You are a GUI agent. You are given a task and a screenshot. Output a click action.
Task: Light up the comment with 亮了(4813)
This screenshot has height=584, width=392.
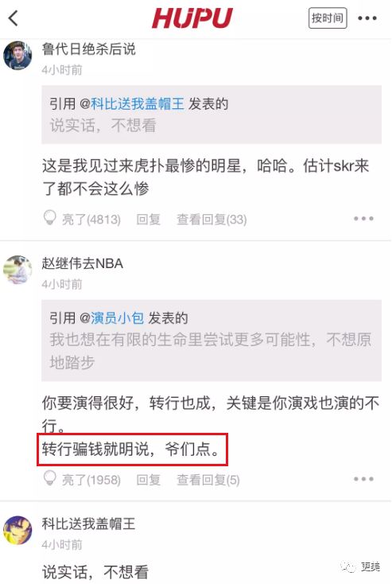(82, 219)
